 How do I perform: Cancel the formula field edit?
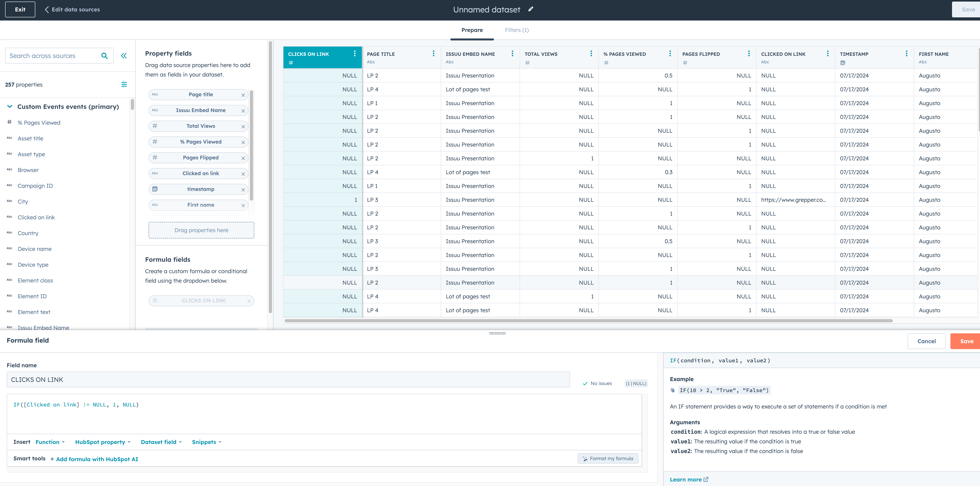[x=926, y=341]
